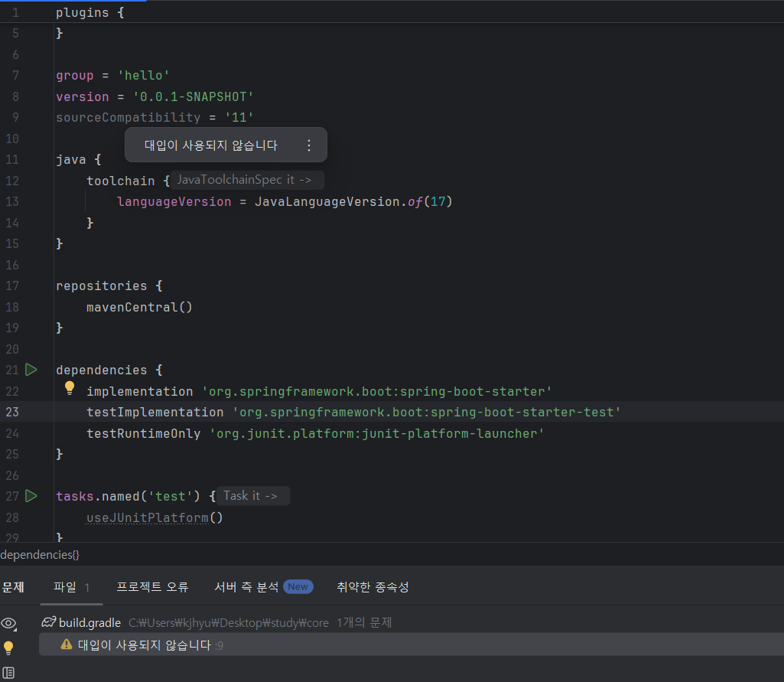
Task: Select the build.gradle file row in Problems
Action: [x=412, y=622]
